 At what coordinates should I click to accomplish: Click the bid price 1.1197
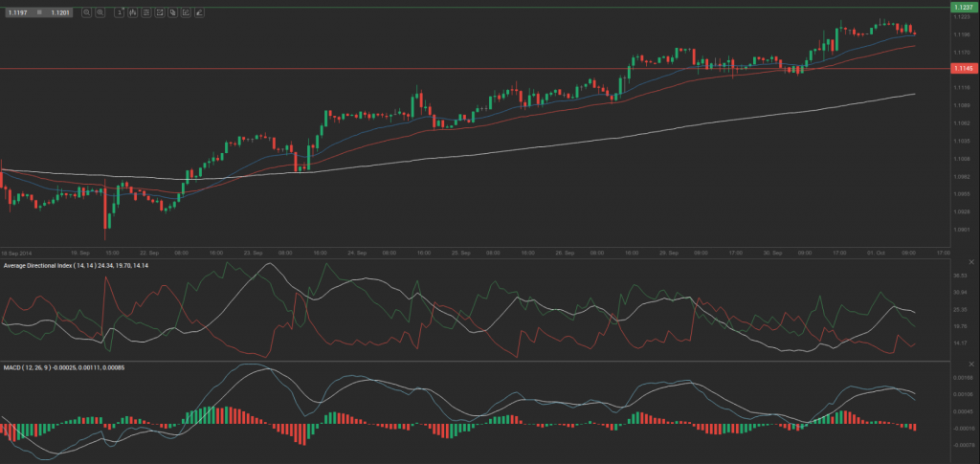click(17, 12)
